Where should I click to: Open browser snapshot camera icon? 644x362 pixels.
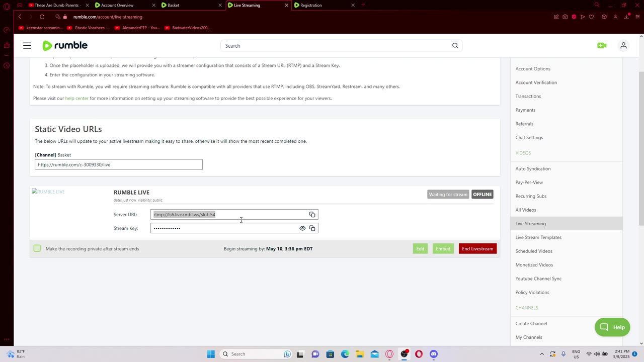[565, 17]
